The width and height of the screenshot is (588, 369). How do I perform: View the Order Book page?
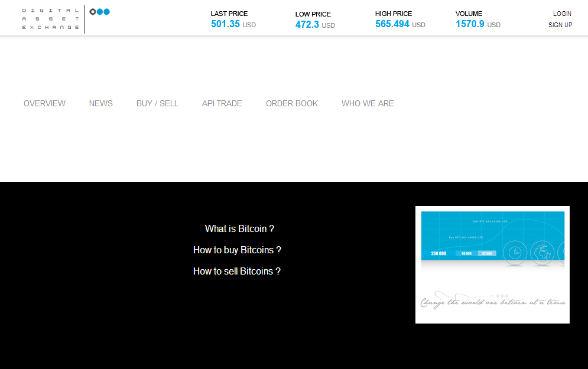[x=292, y=103]
